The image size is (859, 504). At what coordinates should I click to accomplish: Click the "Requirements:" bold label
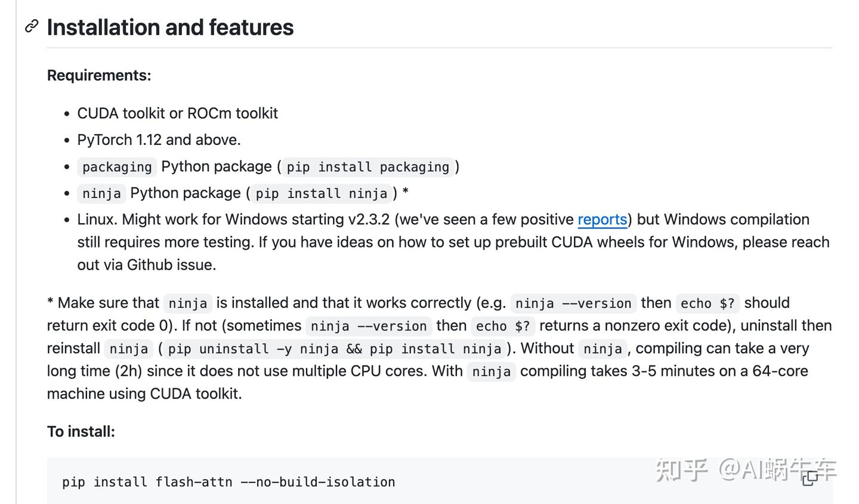[99, 75]
